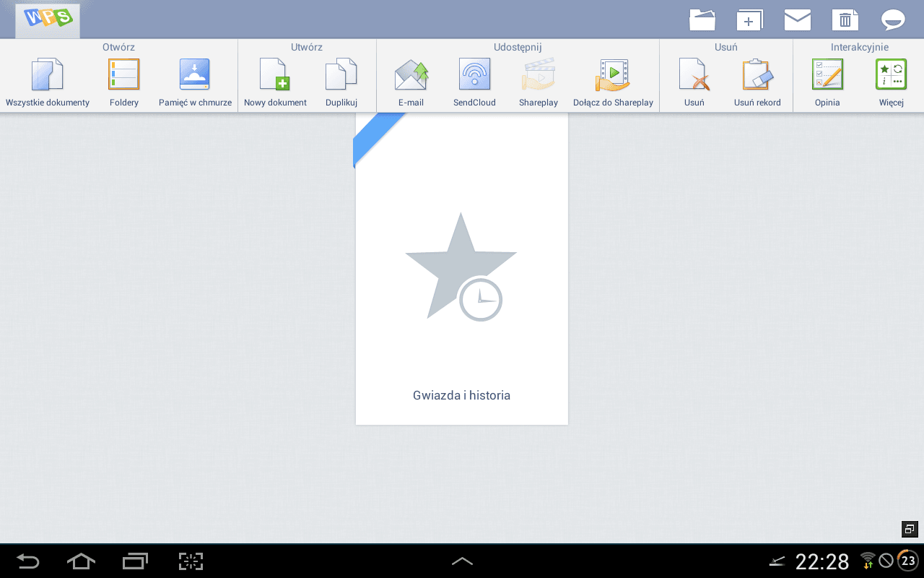Click the folder icon in top bar
924x578 pixels.
(702, 20)
